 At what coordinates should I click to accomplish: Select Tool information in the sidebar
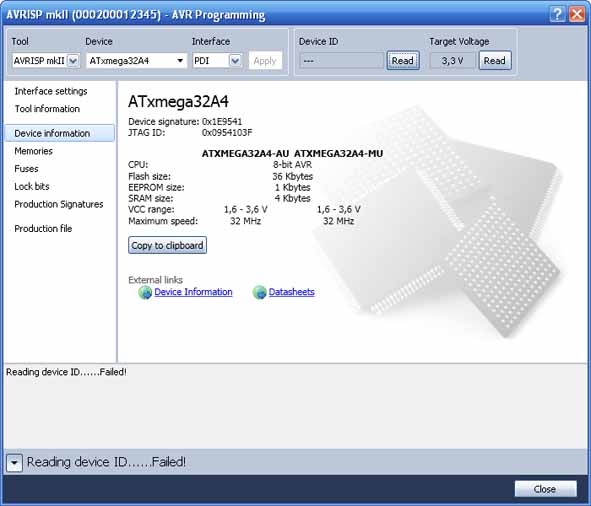click(47, 109)
